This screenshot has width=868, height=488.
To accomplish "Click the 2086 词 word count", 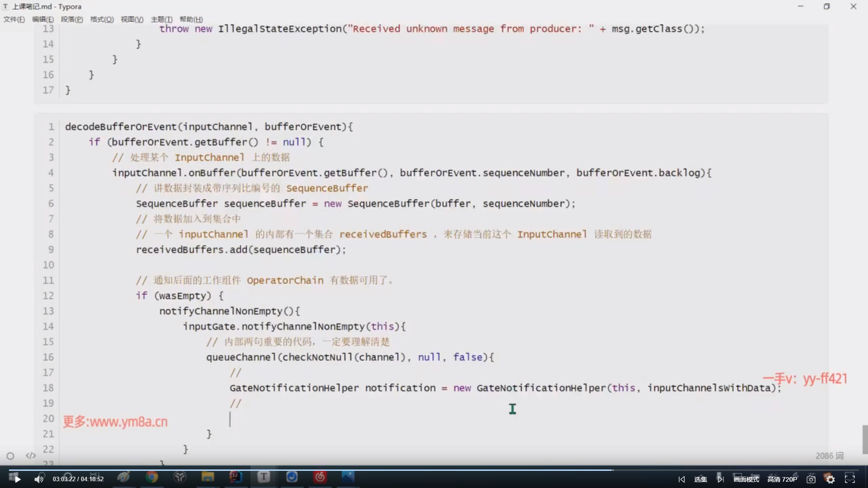I will pos(829,456).
